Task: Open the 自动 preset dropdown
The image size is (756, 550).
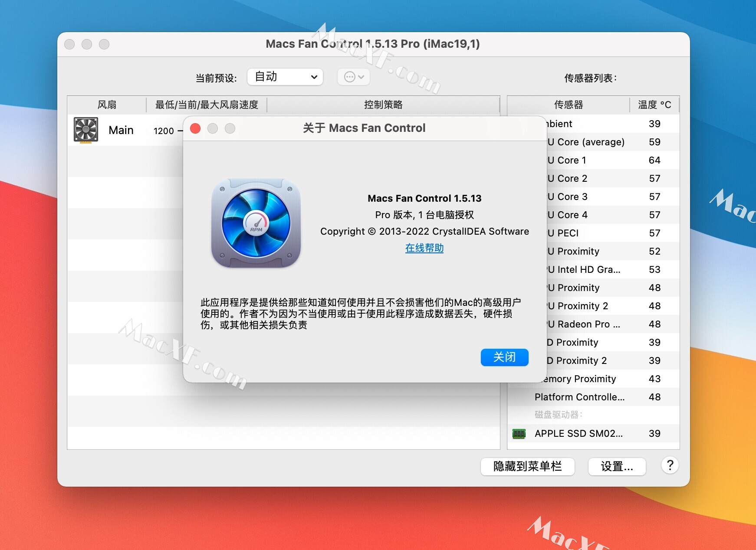Action: 285,77
